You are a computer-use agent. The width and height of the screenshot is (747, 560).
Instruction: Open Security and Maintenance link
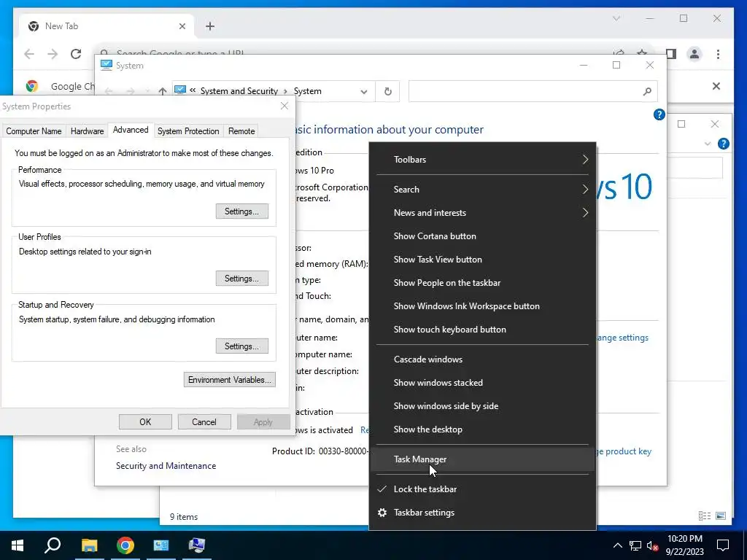point(166,466)
